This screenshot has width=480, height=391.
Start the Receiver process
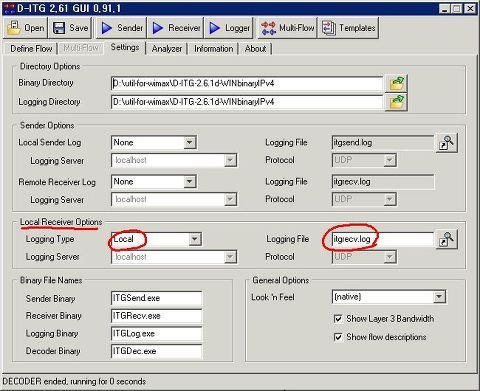pos(176,28)
